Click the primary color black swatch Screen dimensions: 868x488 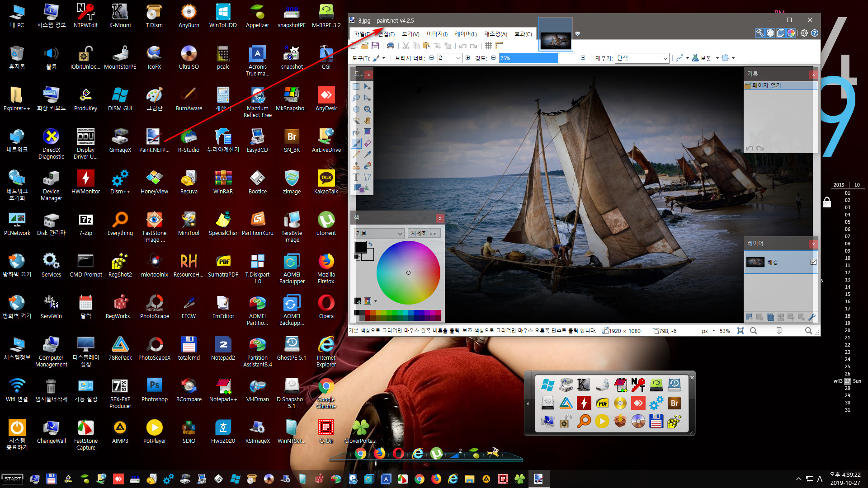360,247
